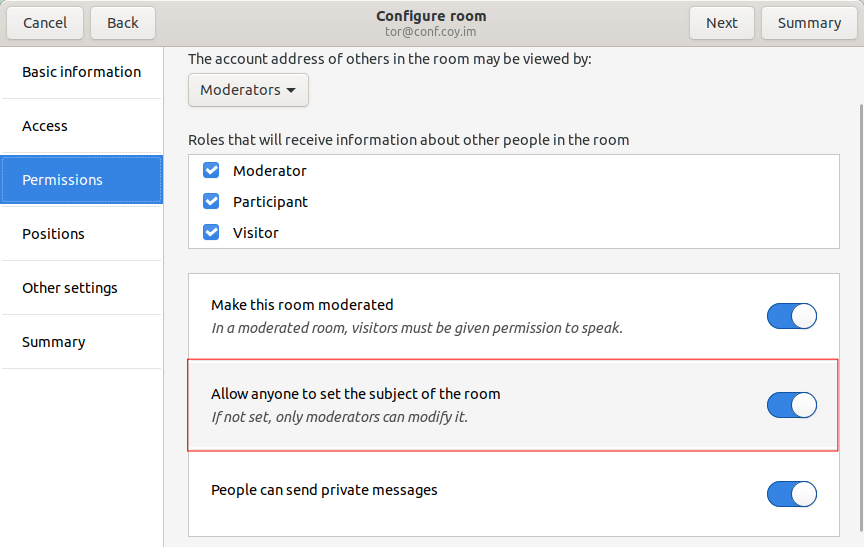864x547 pixels.
Task: Click the Moderators dropdown arrow
Action: [291, 90]
